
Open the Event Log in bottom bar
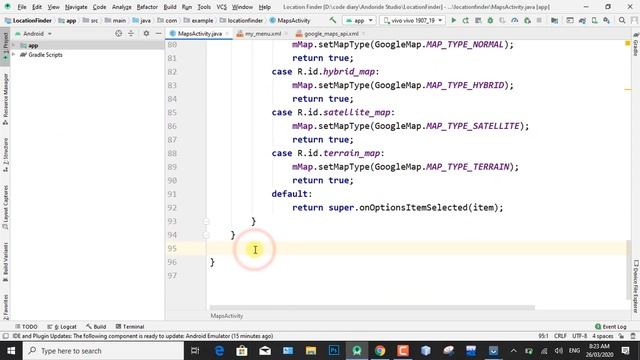(x=611, y=327)
